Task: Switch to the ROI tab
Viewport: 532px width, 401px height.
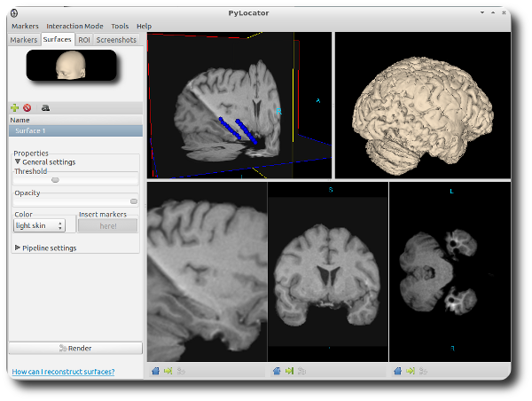Action: tap(84, 40)
